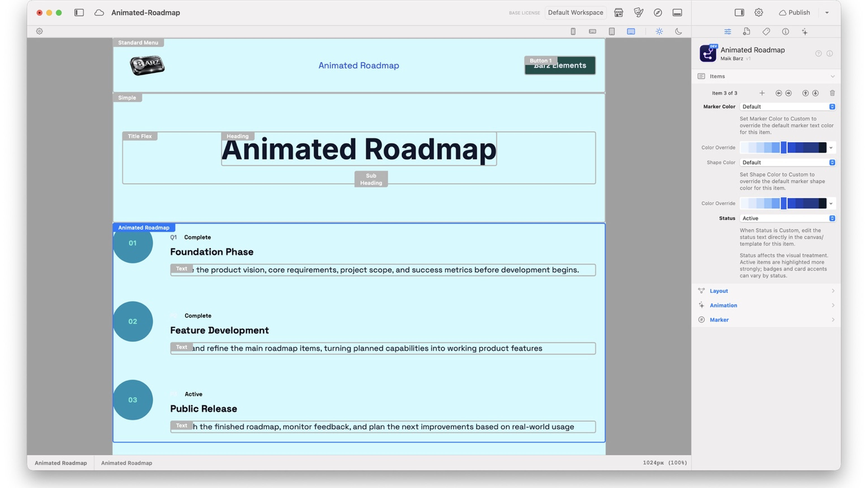Expand the Layout section

click(x=766, y=291)
